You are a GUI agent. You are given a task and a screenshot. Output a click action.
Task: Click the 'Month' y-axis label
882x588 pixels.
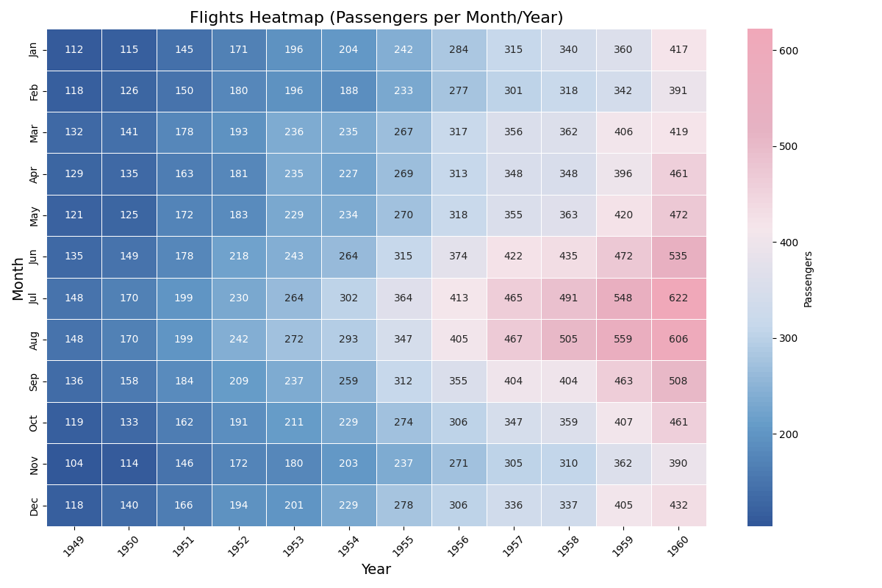point(18,278)
